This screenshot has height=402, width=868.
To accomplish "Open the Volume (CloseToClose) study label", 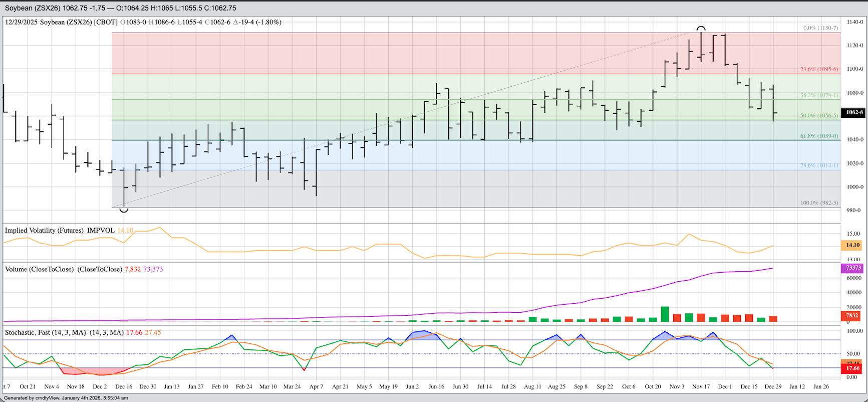I will 39,269.
